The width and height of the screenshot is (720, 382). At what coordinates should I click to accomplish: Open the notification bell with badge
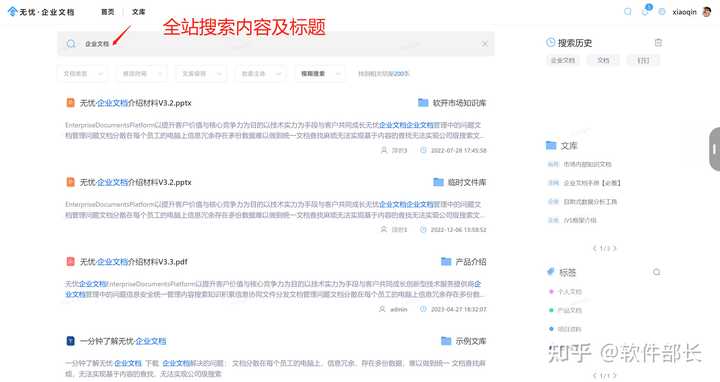pyautogui.click(x=646, y=11)
